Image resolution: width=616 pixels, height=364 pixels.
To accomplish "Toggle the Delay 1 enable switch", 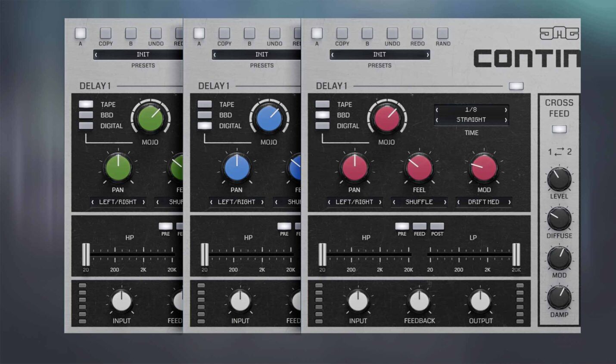I will pos(516,86).
